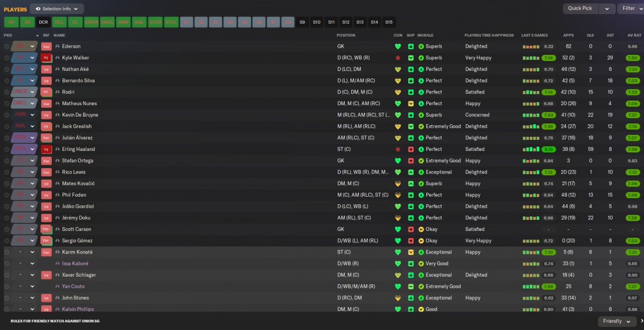The height and width of the screenshot is (330, 644).
Task: Click the Okay morale icon for Sergio Gómez
Action: [x=421, y=241]
